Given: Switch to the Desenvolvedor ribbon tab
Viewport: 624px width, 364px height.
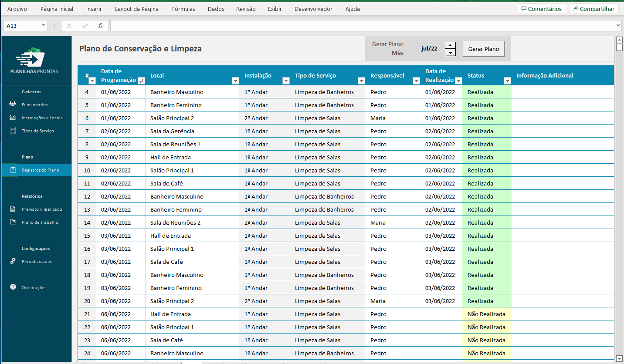Looking at the screenshot, I should [313, 9].
